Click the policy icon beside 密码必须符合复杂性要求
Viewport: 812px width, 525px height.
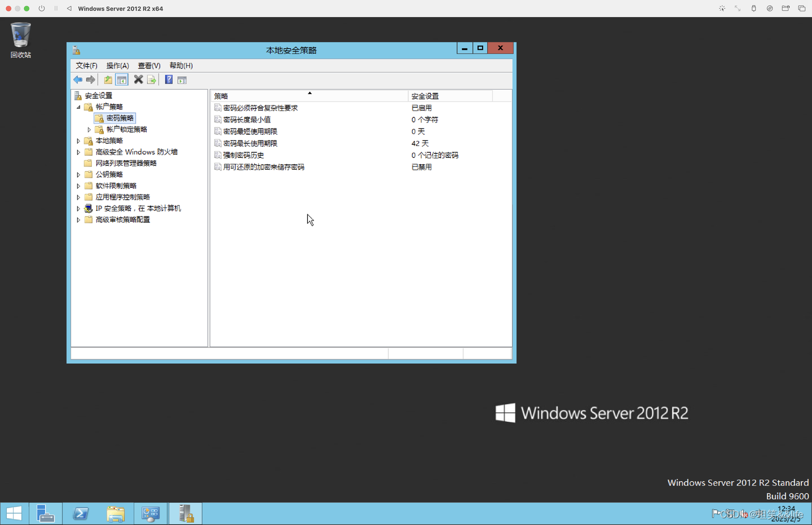(x=218, y=108)
